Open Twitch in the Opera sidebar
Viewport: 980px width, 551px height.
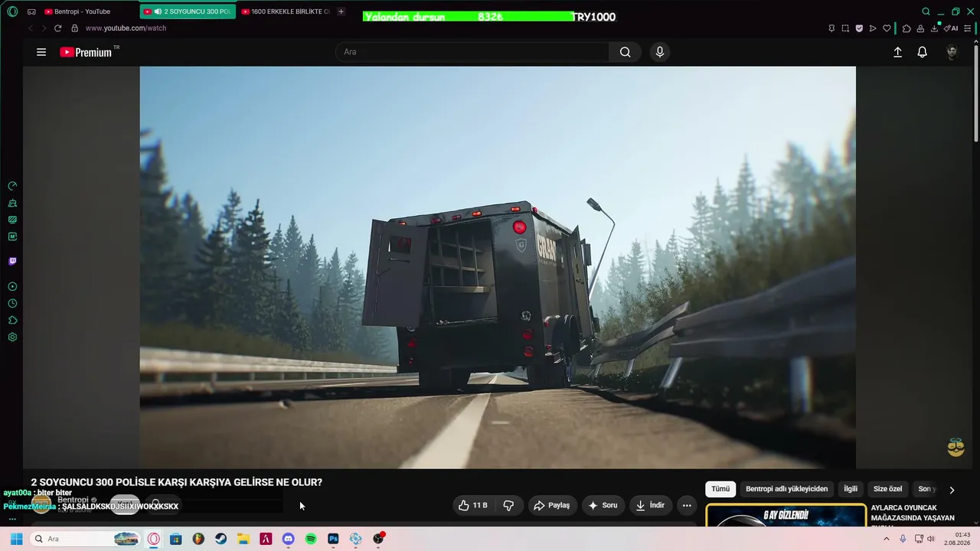click(x=12, y=261)
